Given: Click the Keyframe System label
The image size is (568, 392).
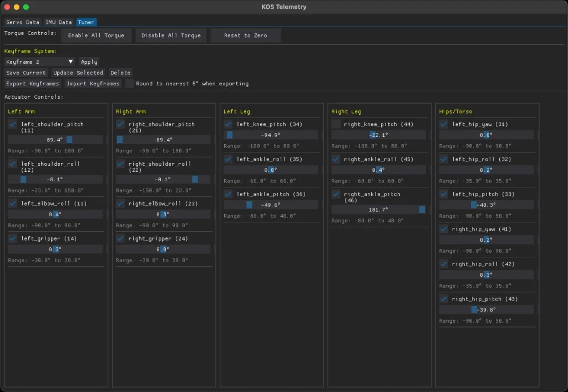Looking at the screenshot, I should point(31,51).
